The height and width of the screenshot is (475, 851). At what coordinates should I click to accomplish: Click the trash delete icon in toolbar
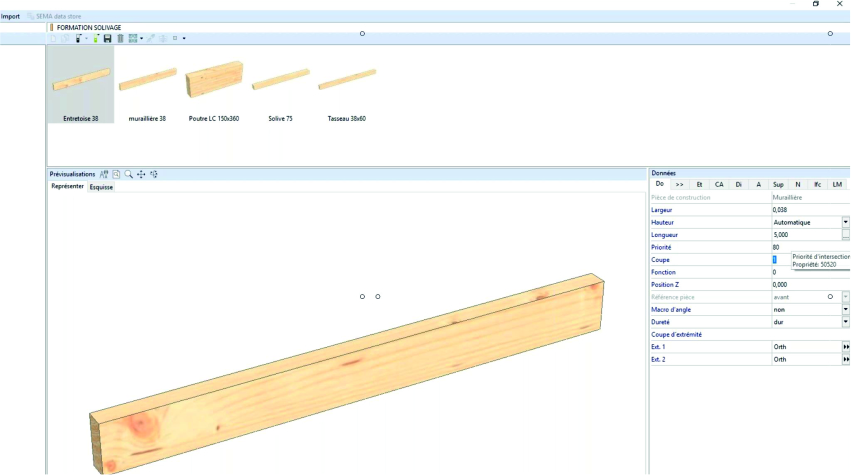tap(120, 38)
